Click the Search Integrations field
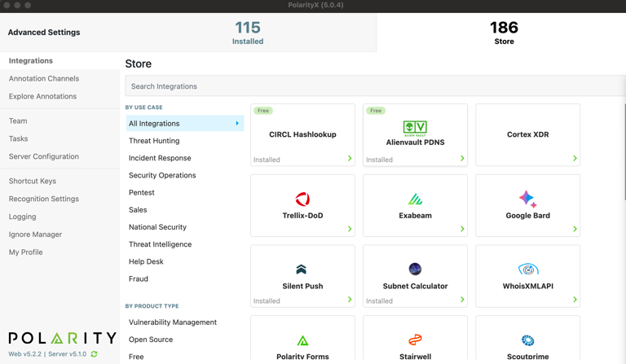This screenshot has height=364, width=626. click(x=375, y=86)
